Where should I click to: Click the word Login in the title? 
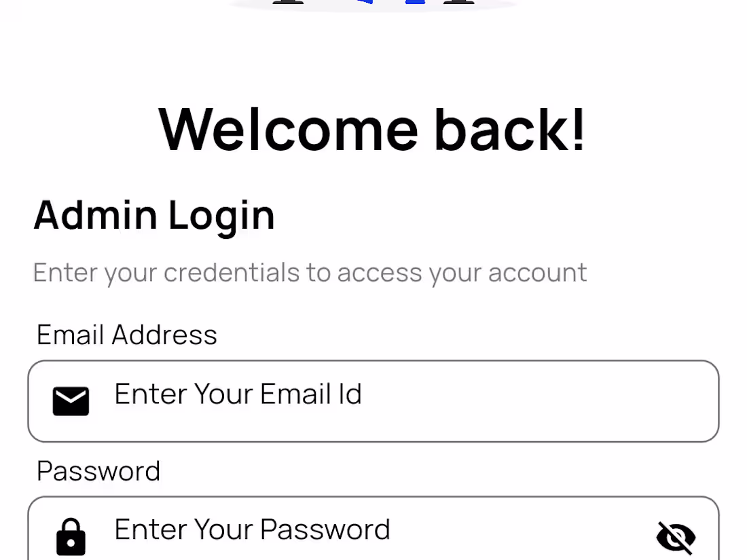(x=221, y=217)
